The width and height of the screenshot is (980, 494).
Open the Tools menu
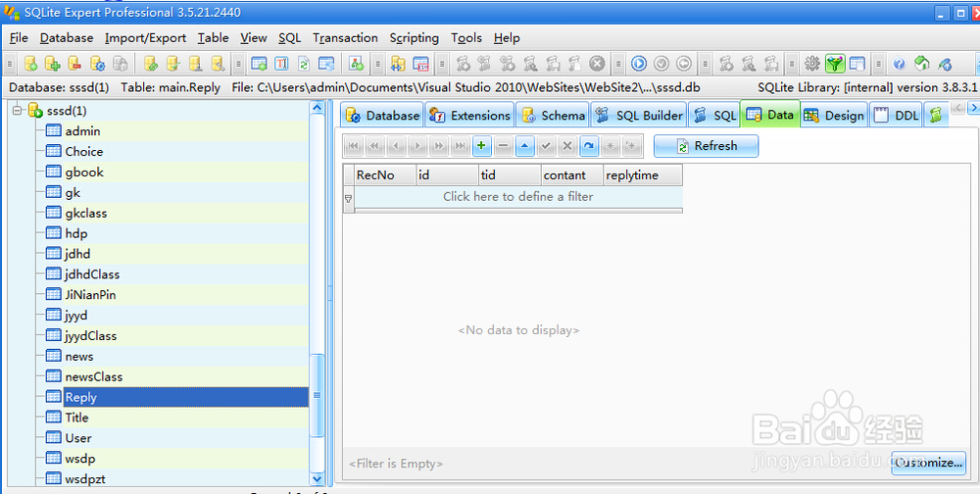pyautogui.click(x=466, y=38)
